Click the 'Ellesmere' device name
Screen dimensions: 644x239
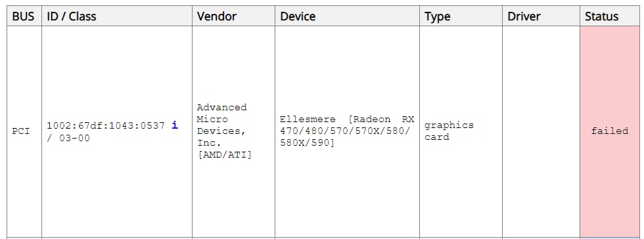click(308, 119)
